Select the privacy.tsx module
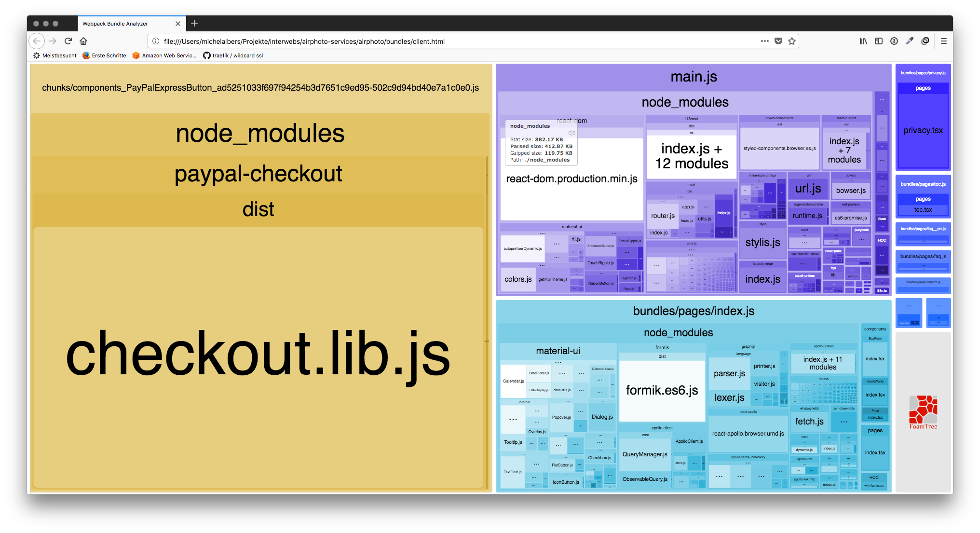The height and width of the screenshot is (533, 980). [x=923, y=130]
